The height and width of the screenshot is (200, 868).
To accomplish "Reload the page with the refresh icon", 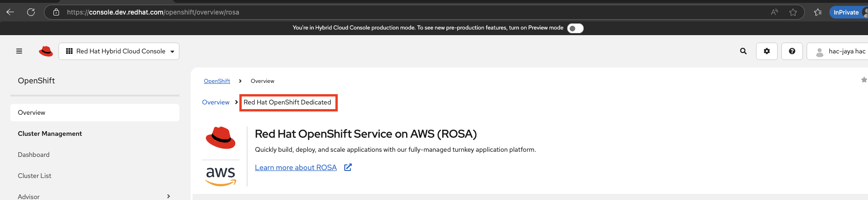I will point(31,12).
